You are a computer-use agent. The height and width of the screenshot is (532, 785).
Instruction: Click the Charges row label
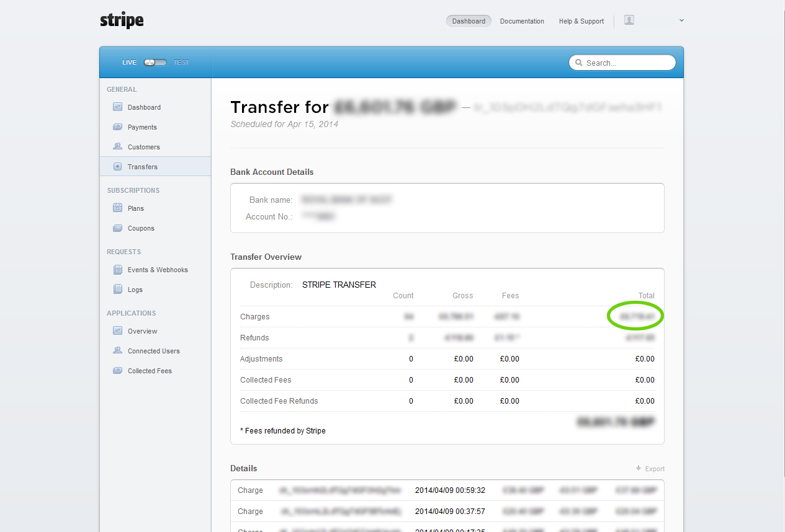tap(255, 317)
